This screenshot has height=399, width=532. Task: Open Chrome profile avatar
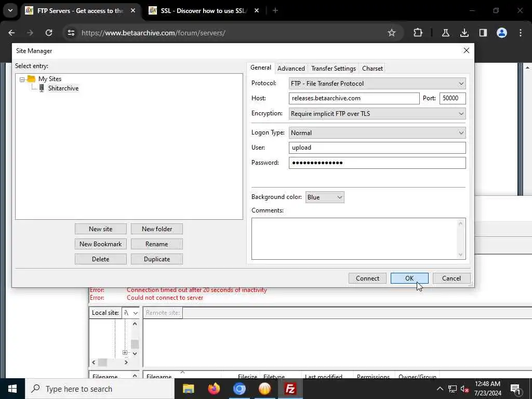pyautogui.click(x=502, y=33)
